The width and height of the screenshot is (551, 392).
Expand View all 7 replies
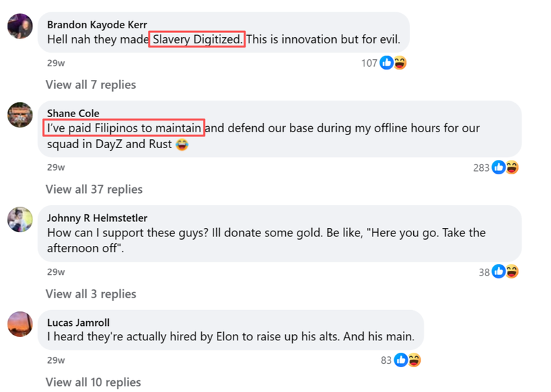pos(91,85)
